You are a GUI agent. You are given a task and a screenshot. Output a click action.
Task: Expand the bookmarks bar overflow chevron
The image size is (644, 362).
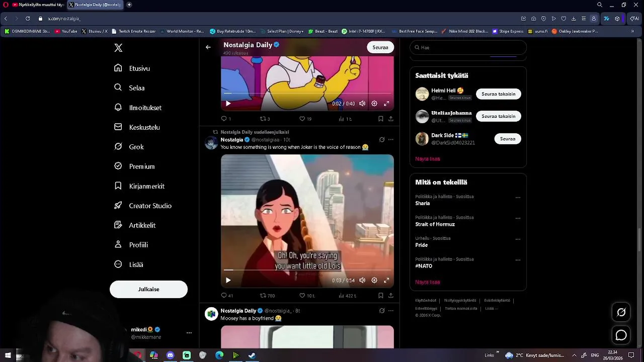pyautogui.click(x=632, y=31)
